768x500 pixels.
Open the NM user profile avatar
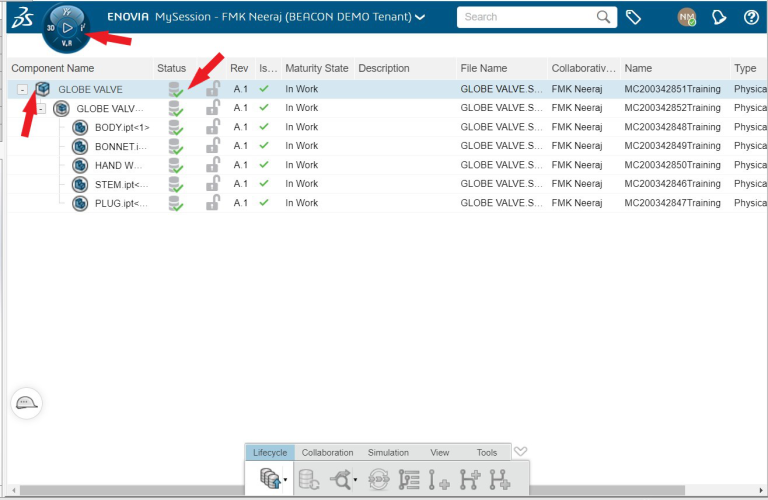(x=687, y=17)
